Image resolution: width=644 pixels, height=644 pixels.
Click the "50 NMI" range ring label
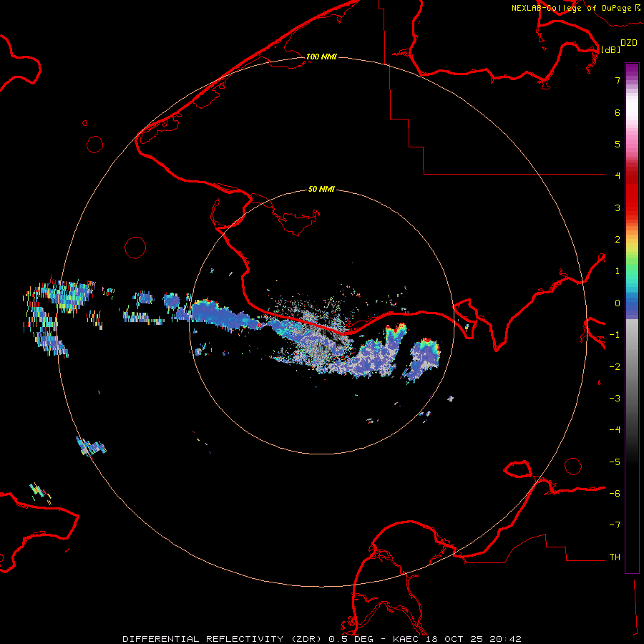point(321,189)
